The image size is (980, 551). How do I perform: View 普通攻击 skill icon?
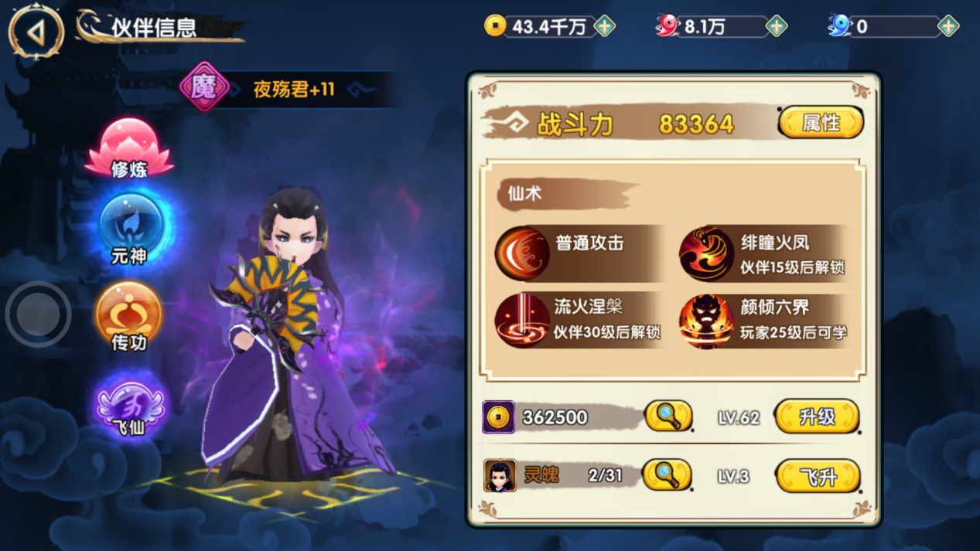(522, 253)
